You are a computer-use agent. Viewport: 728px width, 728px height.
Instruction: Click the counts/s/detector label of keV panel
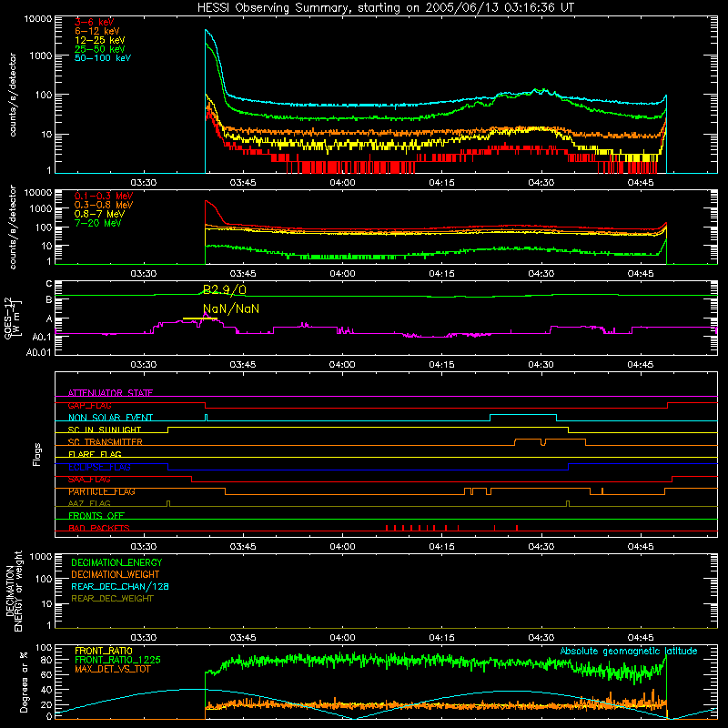pos(13,95)
